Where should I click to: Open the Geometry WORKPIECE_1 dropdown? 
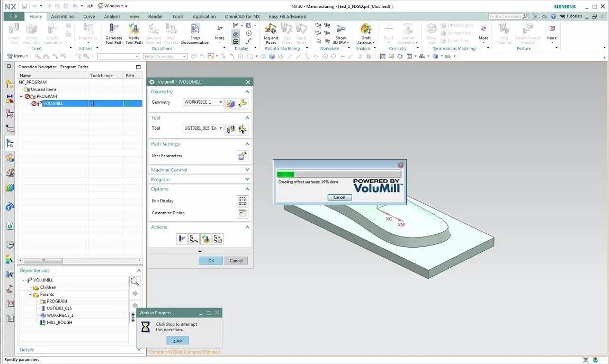[x=221, y=102]
